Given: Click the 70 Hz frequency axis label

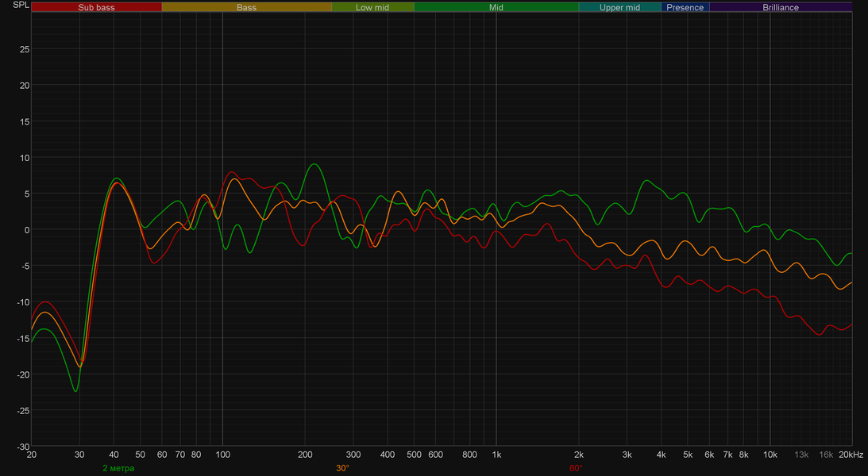Looking at the screenshot, I should 180,455.
